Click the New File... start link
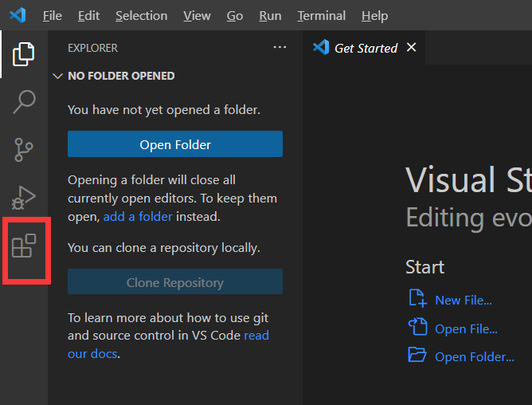 point(463,300)
